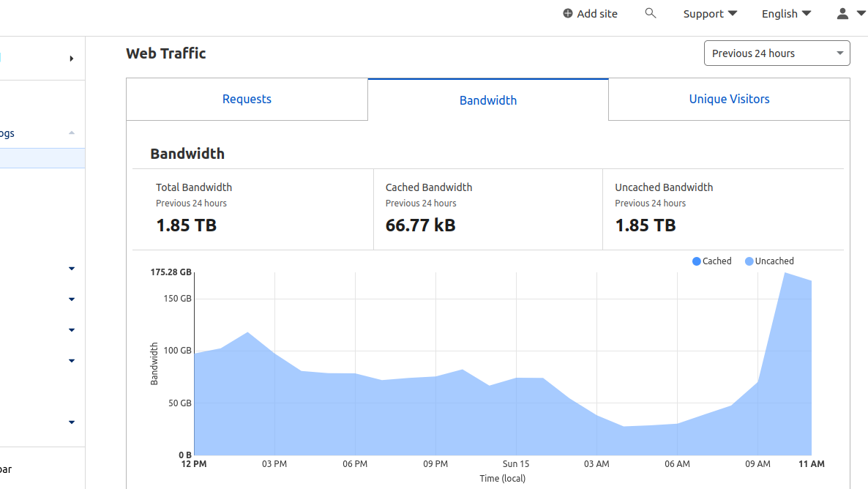The image size is (868, 489).
Task: Click the Add site plus icon
Action: point(567,13)
